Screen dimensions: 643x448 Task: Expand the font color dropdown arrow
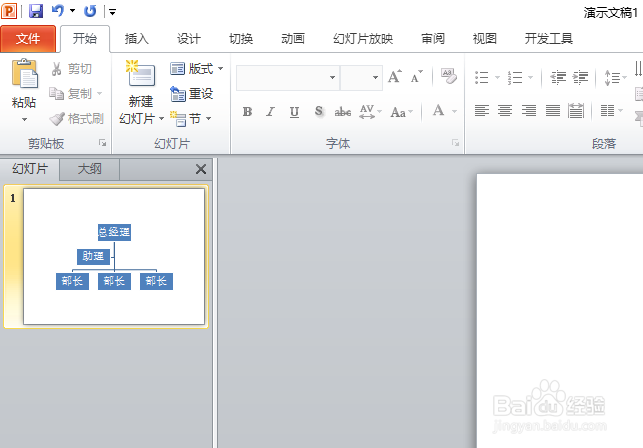tap(454, 112)
